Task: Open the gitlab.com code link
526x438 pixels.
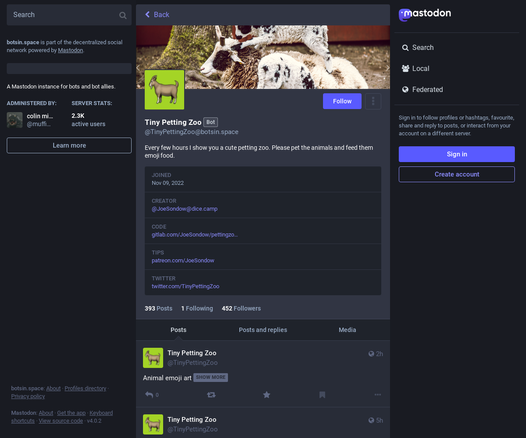Action: pyautogui.click(x=195, y=235)
